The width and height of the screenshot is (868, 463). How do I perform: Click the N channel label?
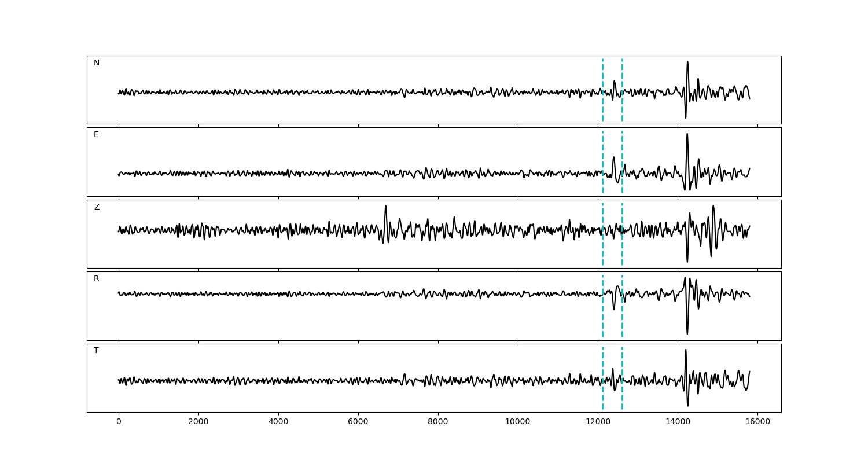97,63
